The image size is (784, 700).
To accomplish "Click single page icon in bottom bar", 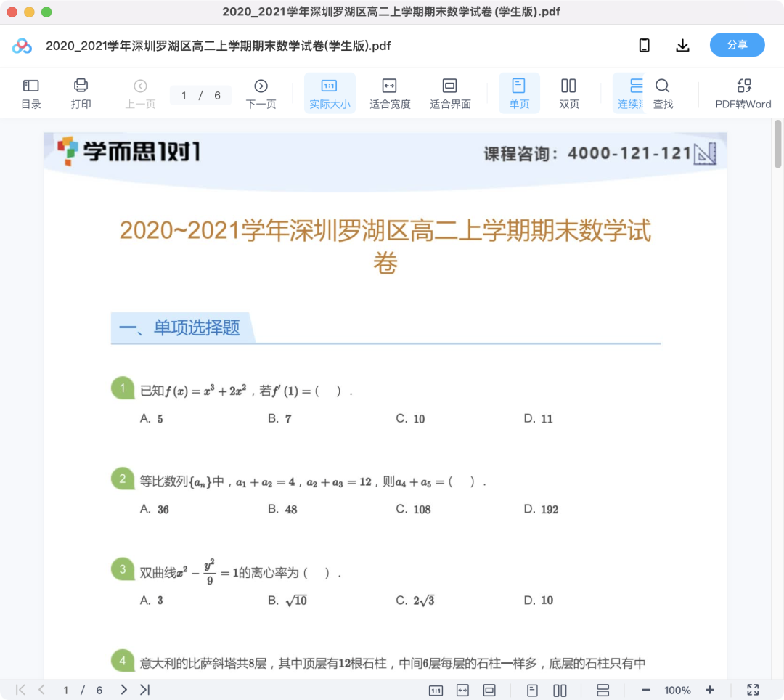I will (533, 691).
